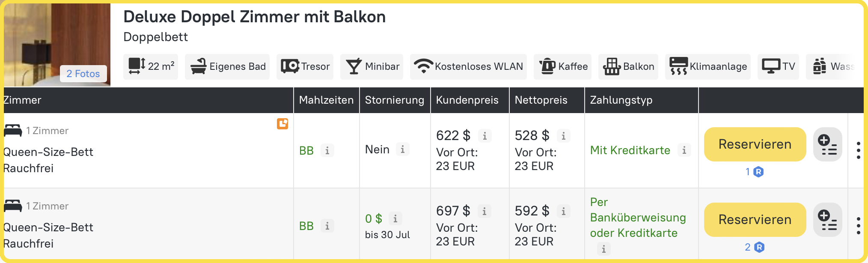
Task: Open info icon beside 622 $ customer price
Action: coord(485,136)
